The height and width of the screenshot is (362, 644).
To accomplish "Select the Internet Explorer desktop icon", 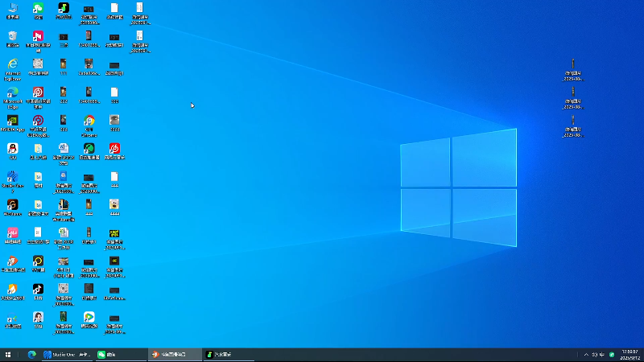I will [13, 69].
